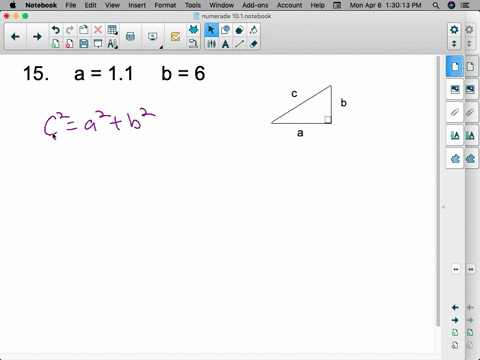Image resolution: width=480 pixels, height=360 pixels.
Task: Undo the last action
Action: coord(56,30)
